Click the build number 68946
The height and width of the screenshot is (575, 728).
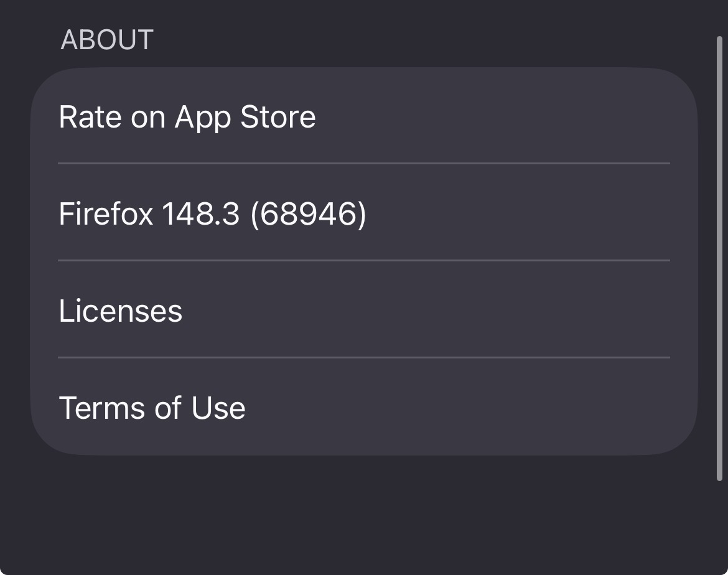pos(309,214)
